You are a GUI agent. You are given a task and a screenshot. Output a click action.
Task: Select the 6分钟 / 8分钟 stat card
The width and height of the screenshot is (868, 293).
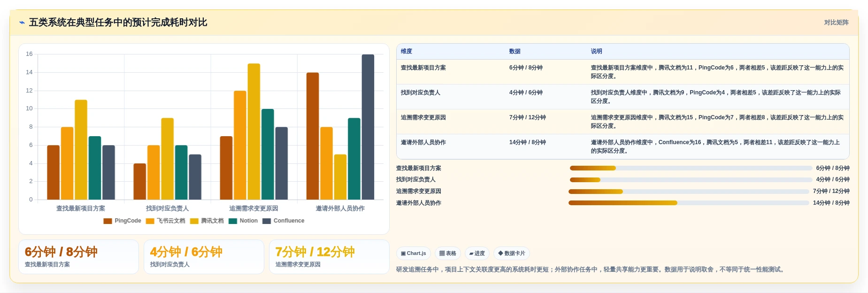click(x=78, y=257)
